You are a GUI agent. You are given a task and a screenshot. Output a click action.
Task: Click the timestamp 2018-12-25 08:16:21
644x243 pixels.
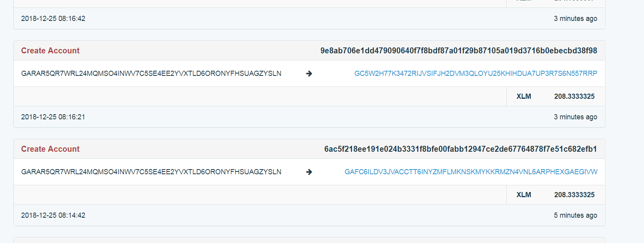53,117
